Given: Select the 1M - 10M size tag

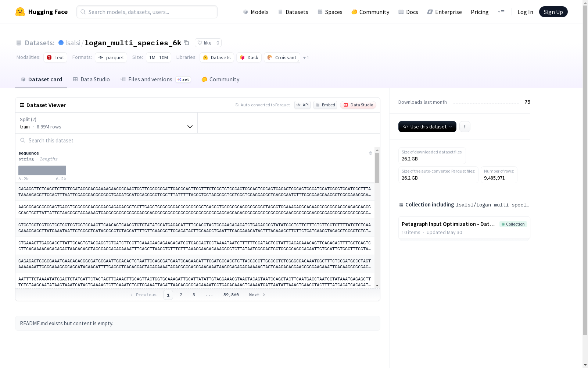Looking at the screenshot, I should click(158, 57).
